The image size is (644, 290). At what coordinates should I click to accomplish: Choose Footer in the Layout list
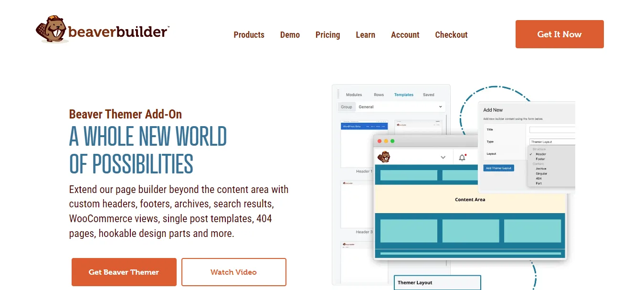tap(540, 159)
